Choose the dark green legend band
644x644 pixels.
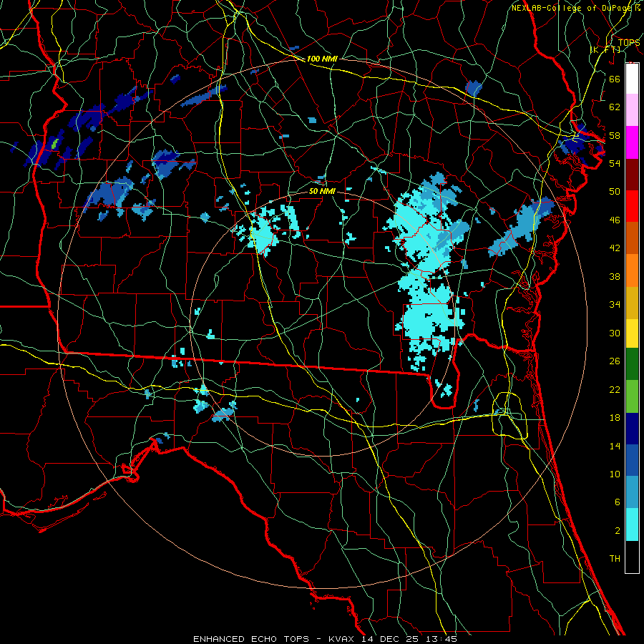pos(632,364)
